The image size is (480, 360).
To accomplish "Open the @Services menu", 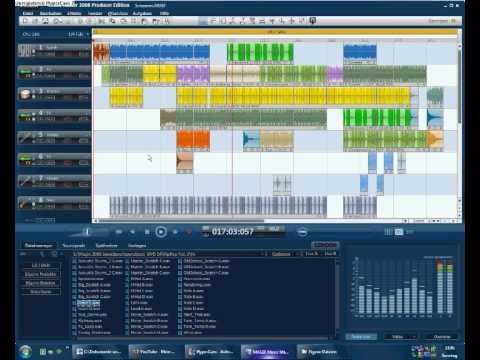I will tap(118, 13).
